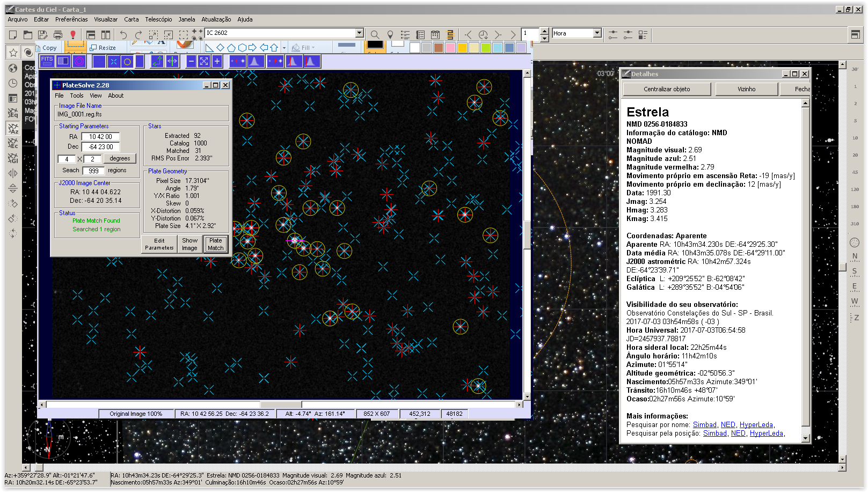Toggle the FITS header button in the PlateSolve image toolbar
868x492 pixels.
[x=47, y=61]
